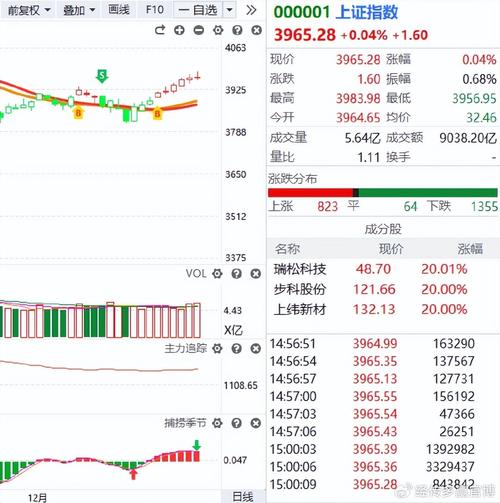Click the share arrow icon above the candlestick chart
The image size is (500, 503).
coord(160,30)
